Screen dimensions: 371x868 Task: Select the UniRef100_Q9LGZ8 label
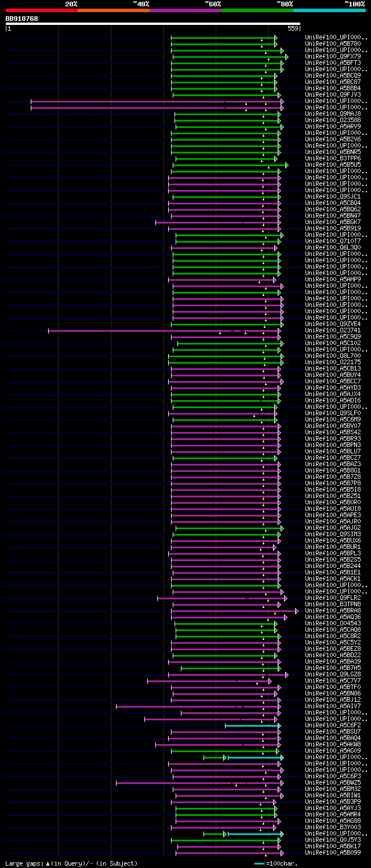(333, 674)
